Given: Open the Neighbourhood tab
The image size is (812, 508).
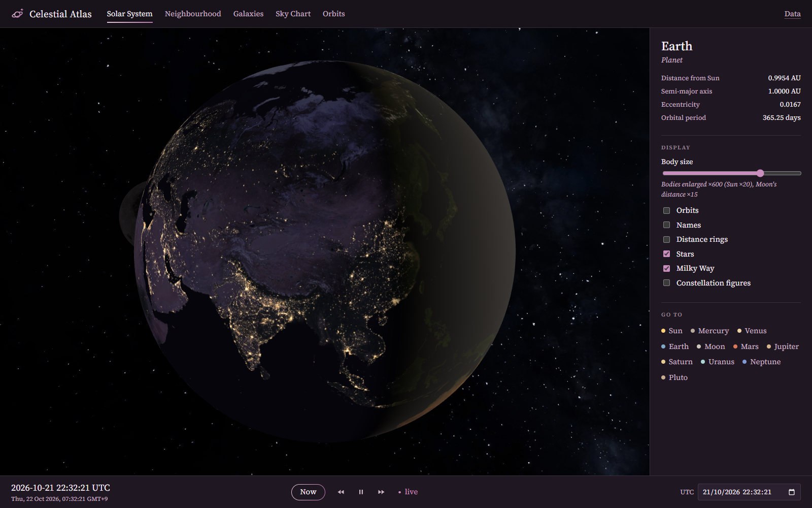Looking at the screenshot, I should 193,14.
